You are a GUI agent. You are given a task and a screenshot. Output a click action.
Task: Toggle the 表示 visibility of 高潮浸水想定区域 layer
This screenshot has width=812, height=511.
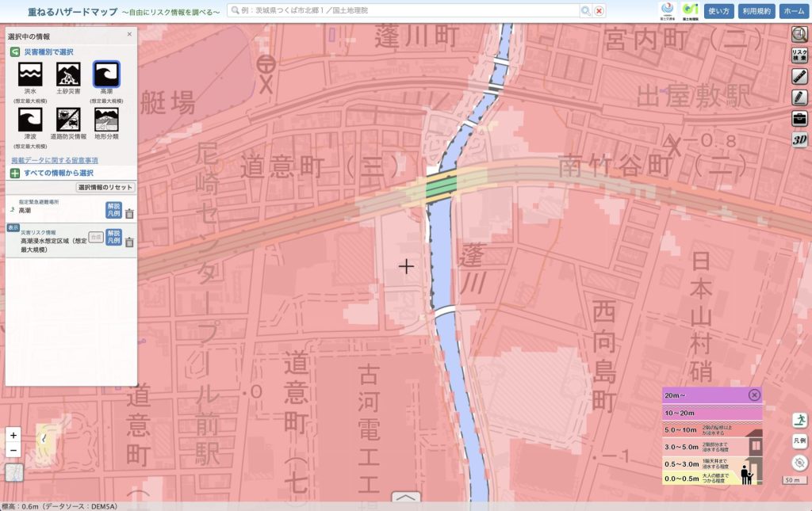[13, 227]
